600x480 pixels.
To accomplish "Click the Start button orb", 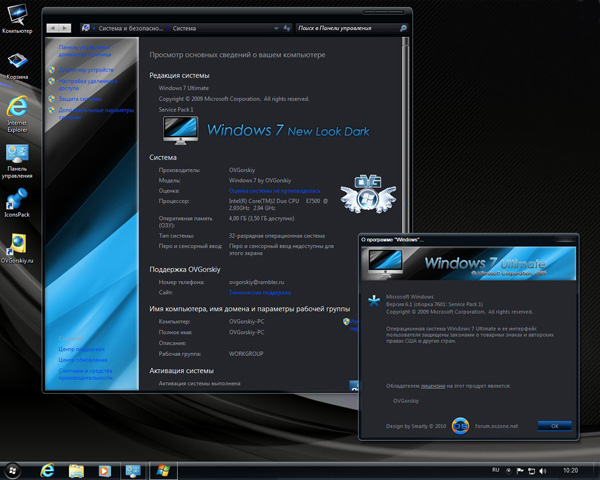I will [14, 469].
